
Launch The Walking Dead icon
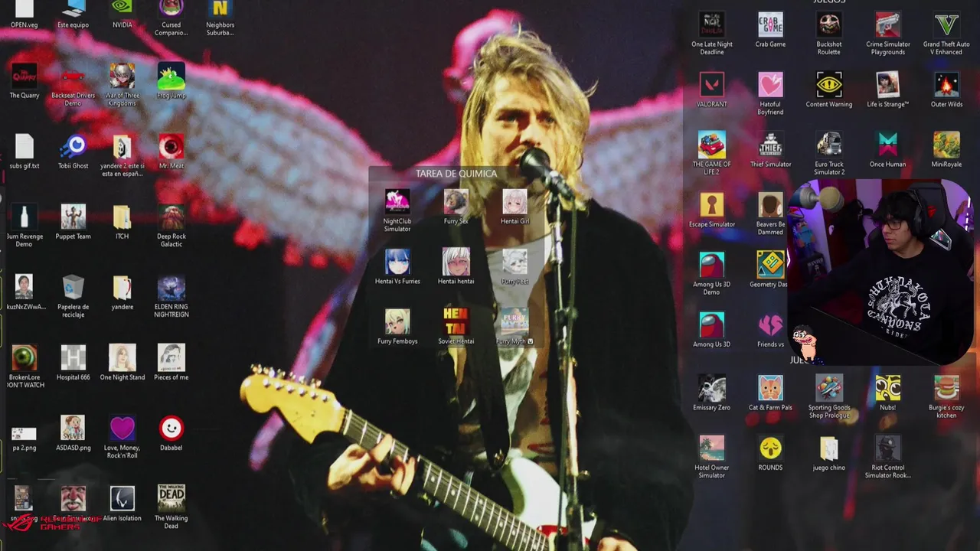click(171, 500)
